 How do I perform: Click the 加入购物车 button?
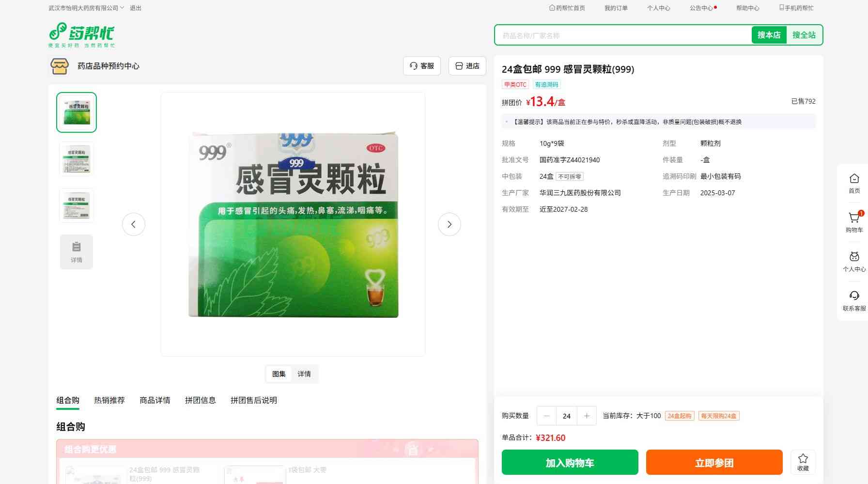pos(570,462)
